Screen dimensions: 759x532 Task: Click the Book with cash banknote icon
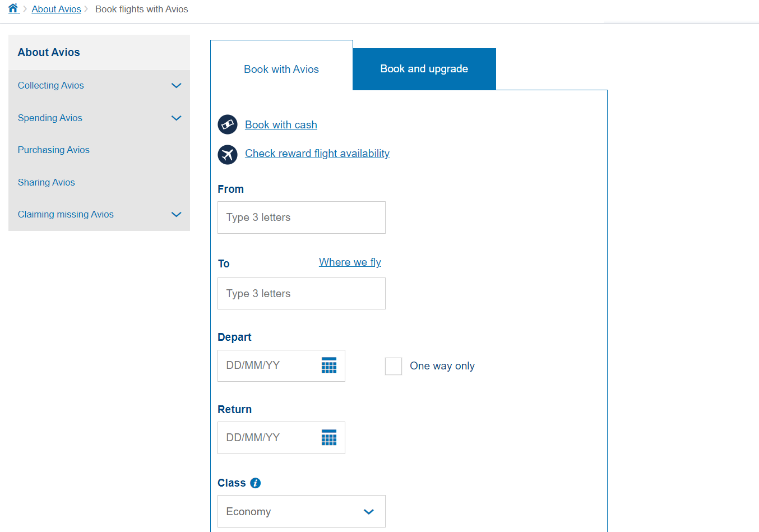(x=228, y=124)
